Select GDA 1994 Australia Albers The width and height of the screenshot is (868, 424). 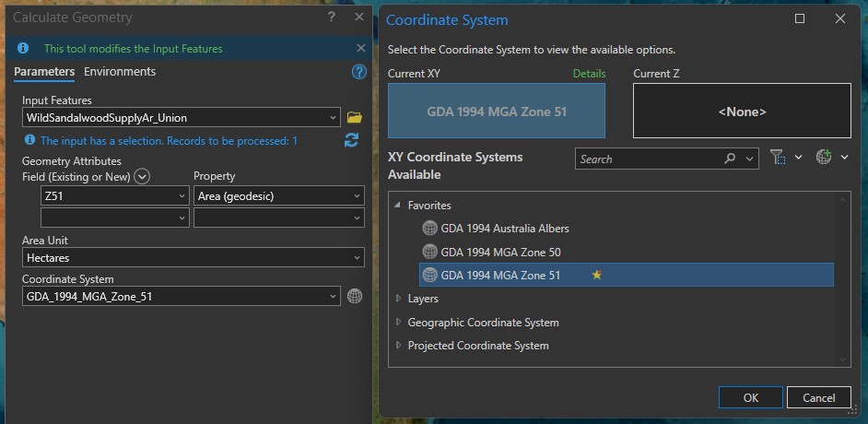click(505, 229)
